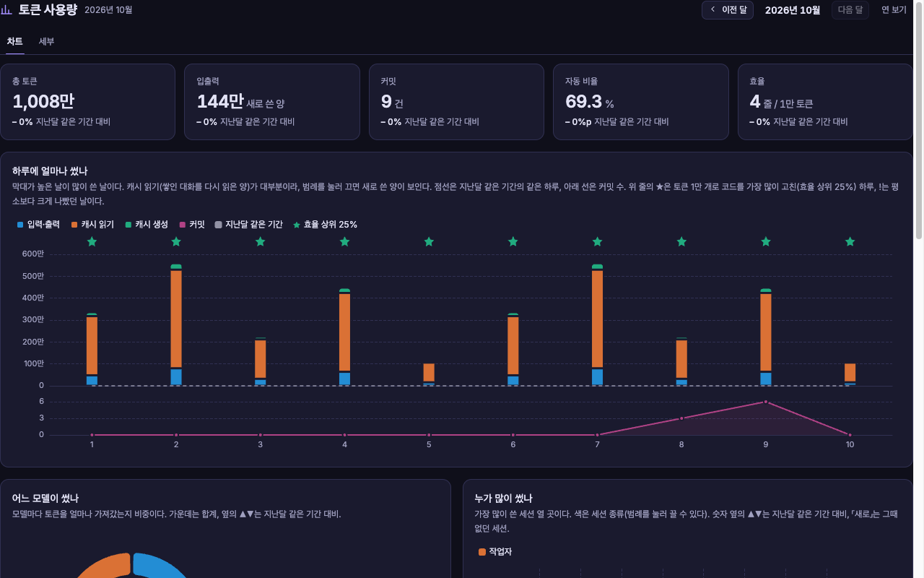This screenshot has width=924, height=578.
Task: Select the green star above day 3
Action: point(261,241)
